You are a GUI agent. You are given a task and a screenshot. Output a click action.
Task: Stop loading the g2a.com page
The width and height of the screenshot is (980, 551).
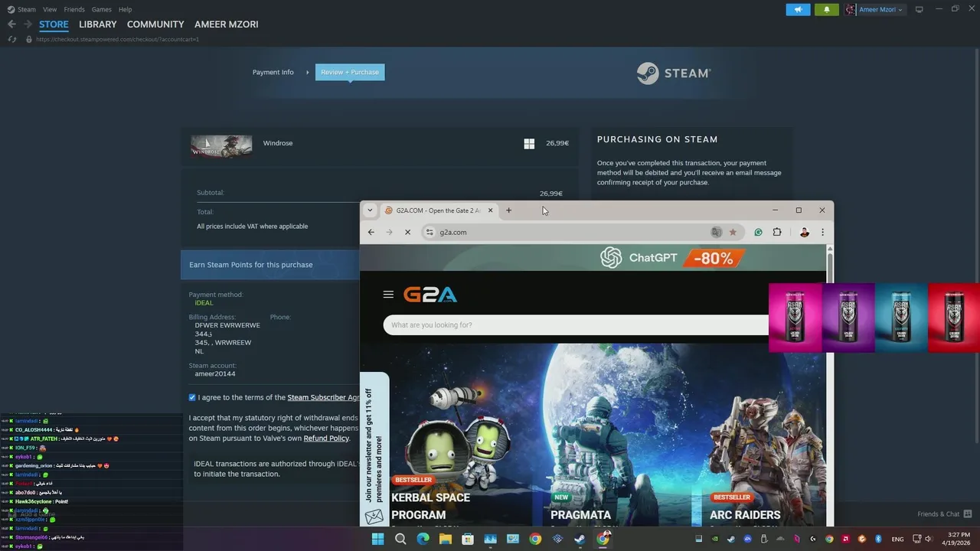pyautogui.click(x=407, y=232)
